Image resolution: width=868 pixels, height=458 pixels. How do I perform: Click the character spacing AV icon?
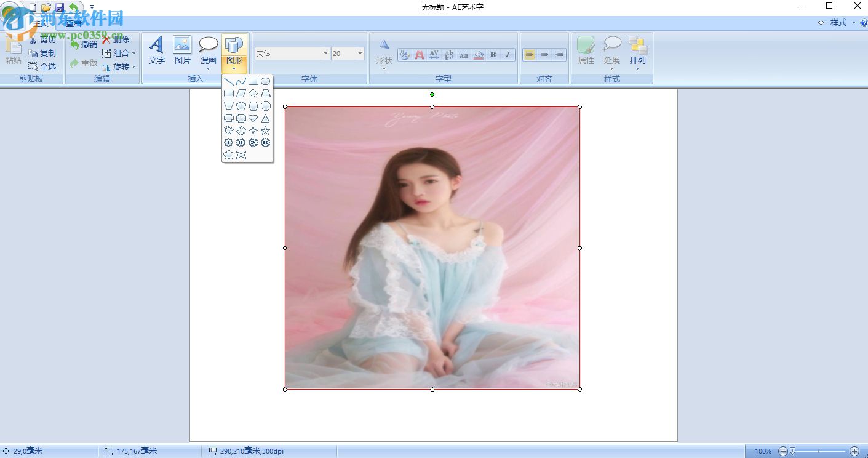[434, 55]
